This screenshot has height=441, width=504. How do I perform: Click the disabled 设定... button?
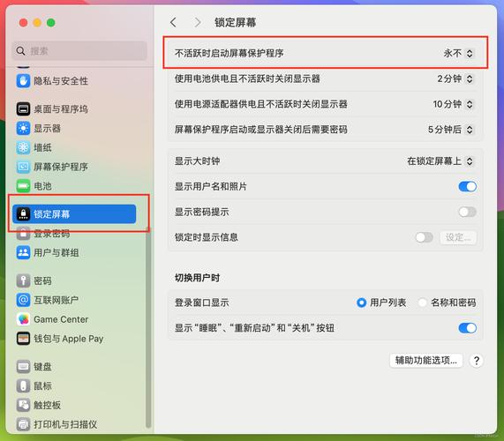[x=458, y=237]
